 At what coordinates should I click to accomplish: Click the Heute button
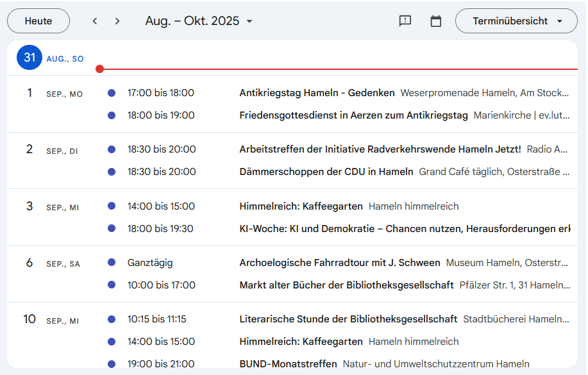pos(38,21)
